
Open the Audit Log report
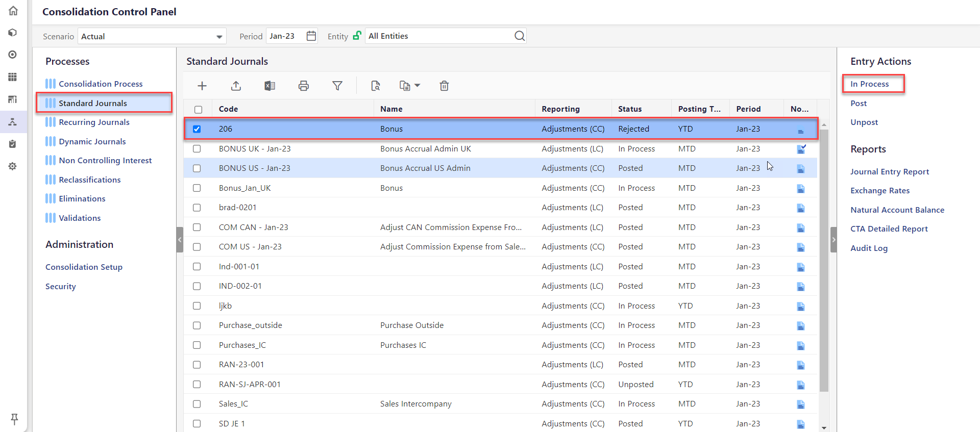(869, 248)
